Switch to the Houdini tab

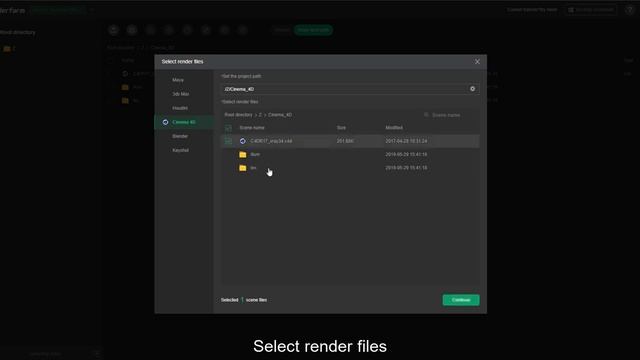point(180,108)
